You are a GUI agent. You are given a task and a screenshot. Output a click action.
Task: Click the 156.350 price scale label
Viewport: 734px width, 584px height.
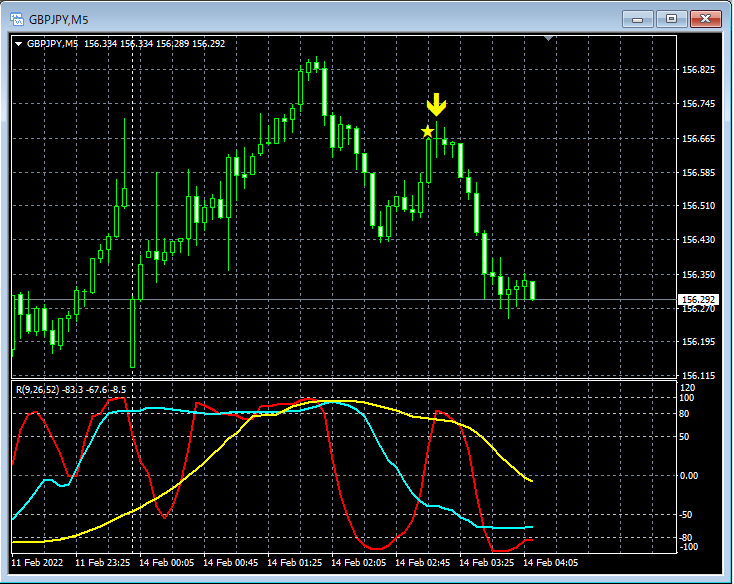coord(698,275)
